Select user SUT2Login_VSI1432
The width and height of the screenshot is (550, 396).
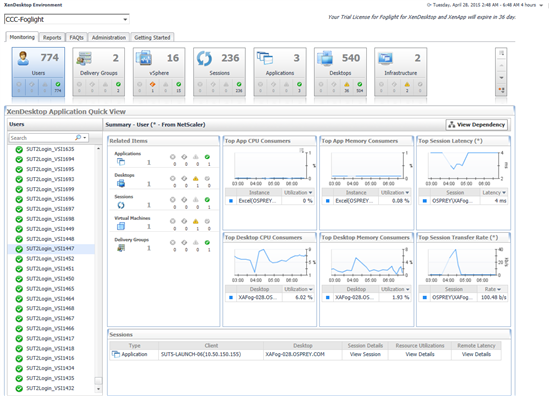point(50,388)
